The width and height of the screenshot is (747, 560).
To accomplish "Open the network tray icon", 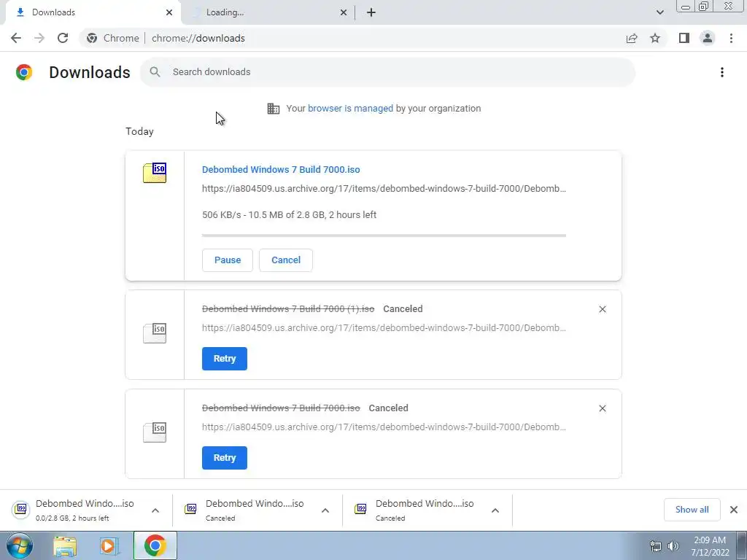I will pyautogui.click(x=656, y=546).
